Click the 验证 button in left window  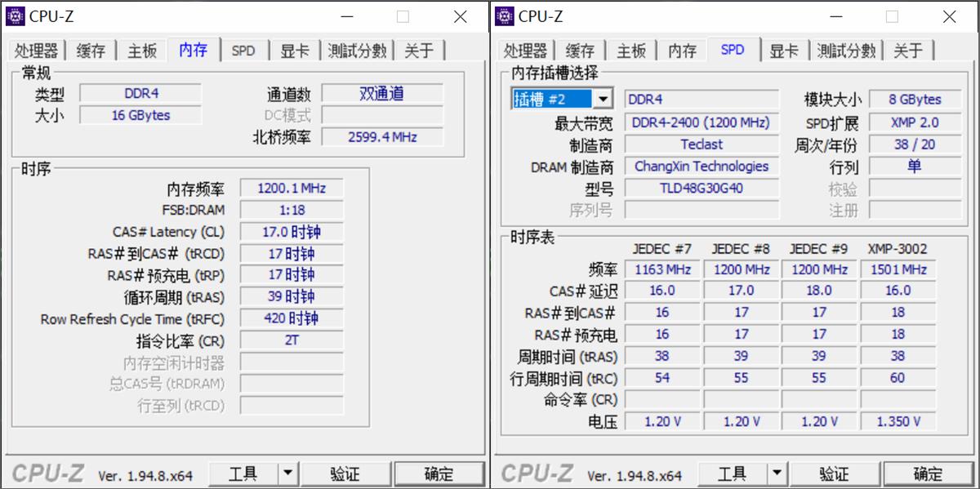tap(345, 473)
